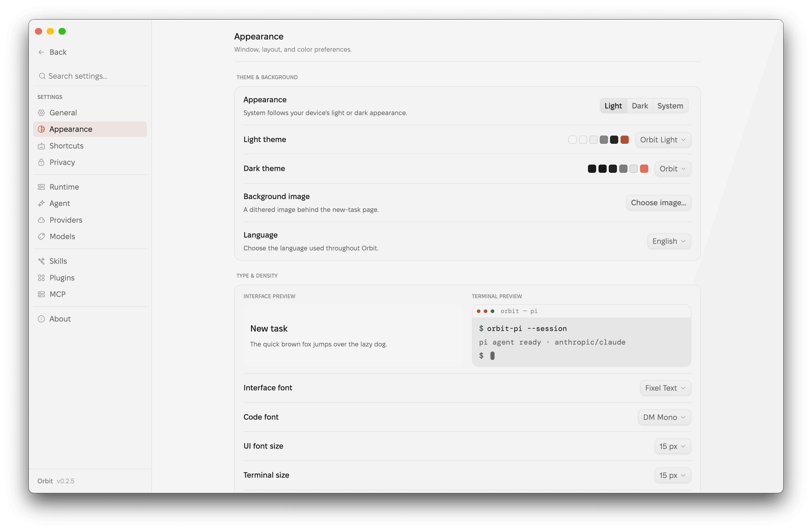Click the Agent sparkle icon
The image size is (812, 531).
pos(41,203)
